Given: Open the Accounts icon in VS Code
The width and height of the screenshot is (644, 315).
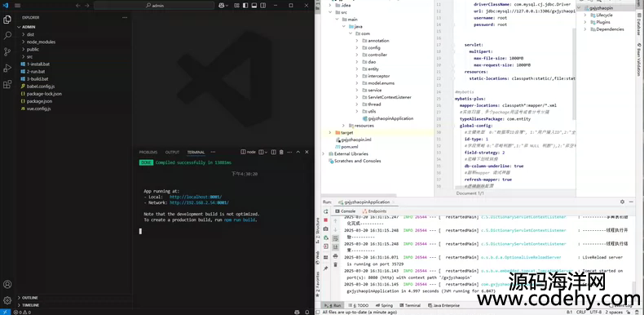Looking at the screenshot, I should 7,284.
